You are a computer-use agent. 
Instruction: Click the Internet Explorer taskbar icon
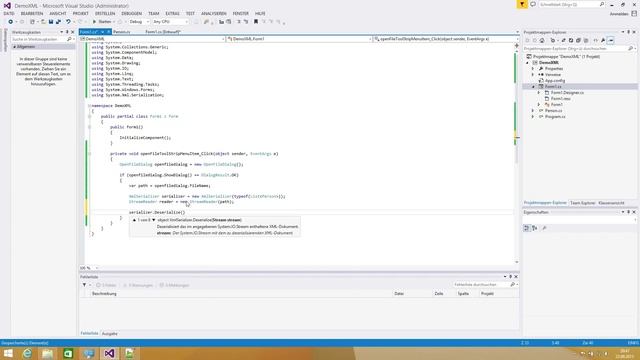coord(27,353)
